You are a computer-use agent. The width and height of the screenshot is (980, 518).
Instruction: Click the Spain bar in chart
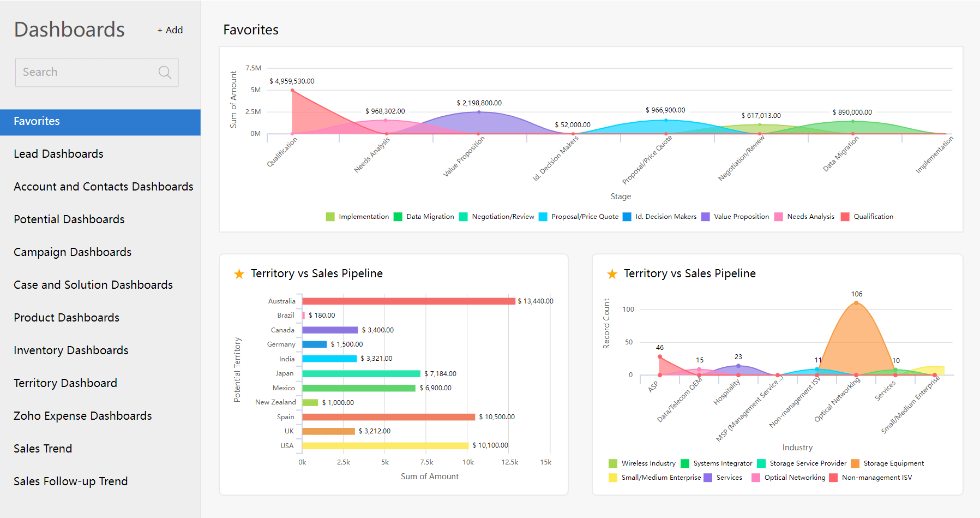coord(388,417)
